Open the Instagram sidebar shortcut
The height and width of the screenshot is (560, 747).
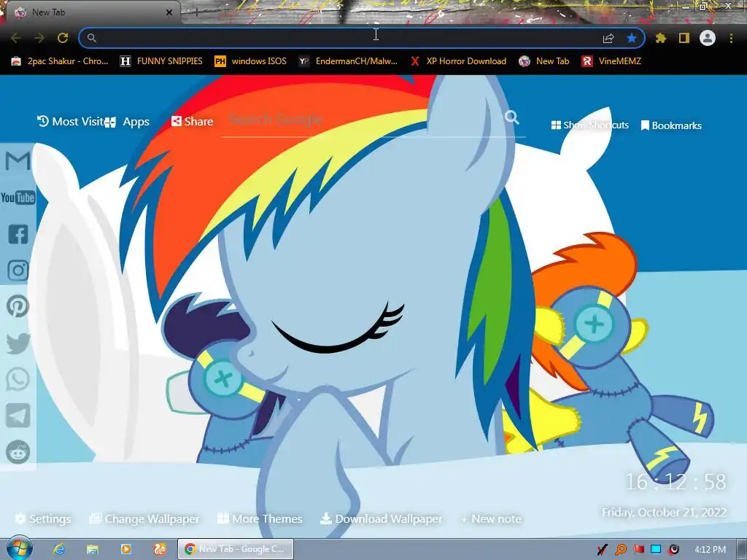(18, 271)
